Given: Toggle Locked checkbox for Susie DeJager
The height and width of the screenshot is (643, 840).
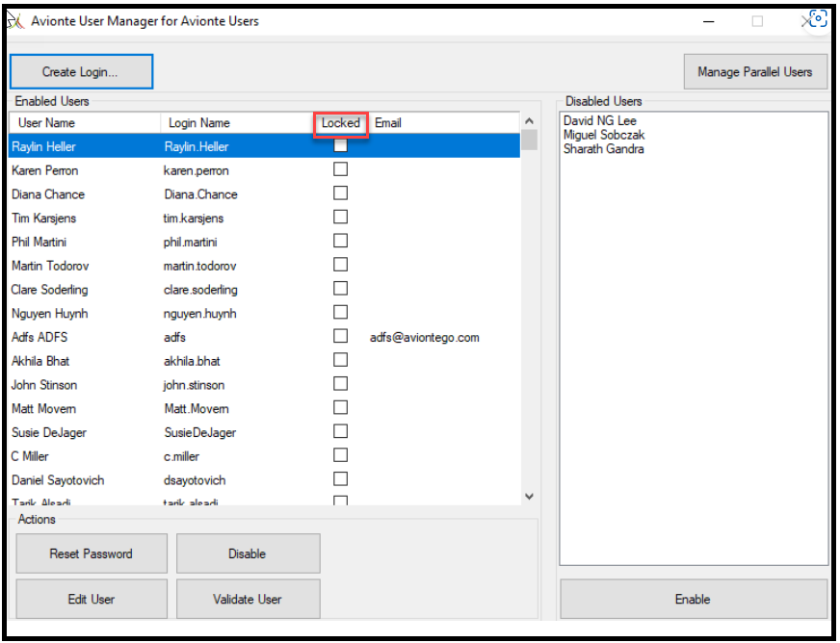Looking at the screenshot, I should click(x=341, y=431).
